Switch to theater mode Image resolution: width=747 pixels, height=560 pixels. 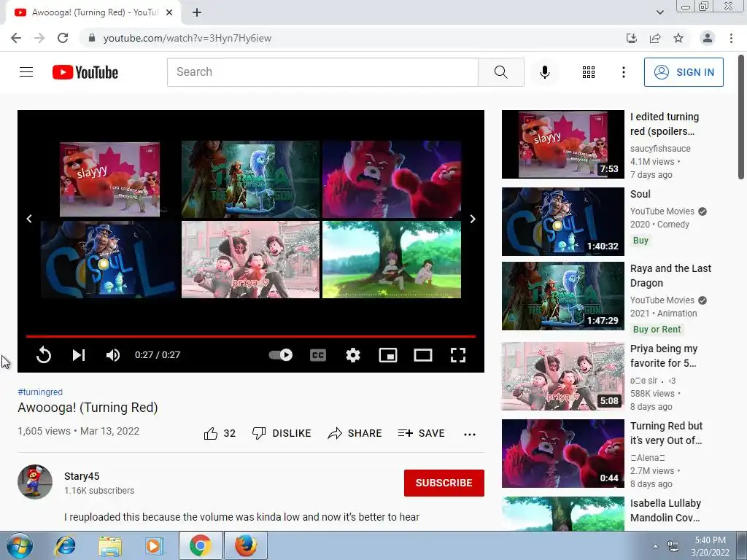(x=423, y=355)
